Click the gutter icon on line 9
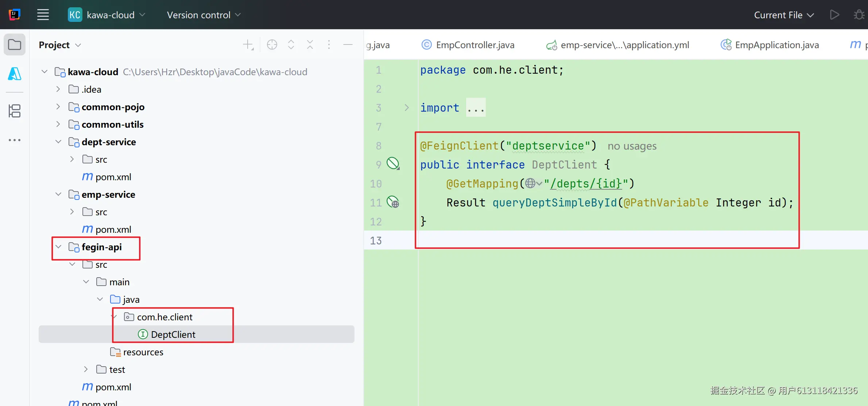This screenshot has width=868, height=406. [393, 163]
